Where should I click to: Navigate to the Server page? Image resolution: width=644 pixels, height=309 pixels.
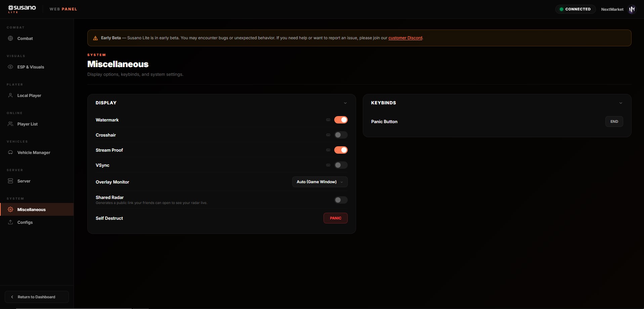pos(37,181)
